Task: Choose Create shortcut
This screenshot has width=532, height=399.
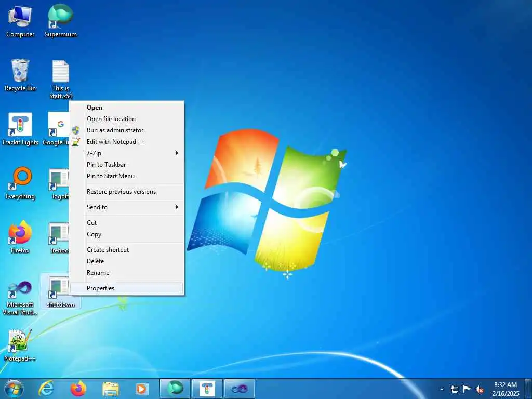Action: tap(127, 250)
